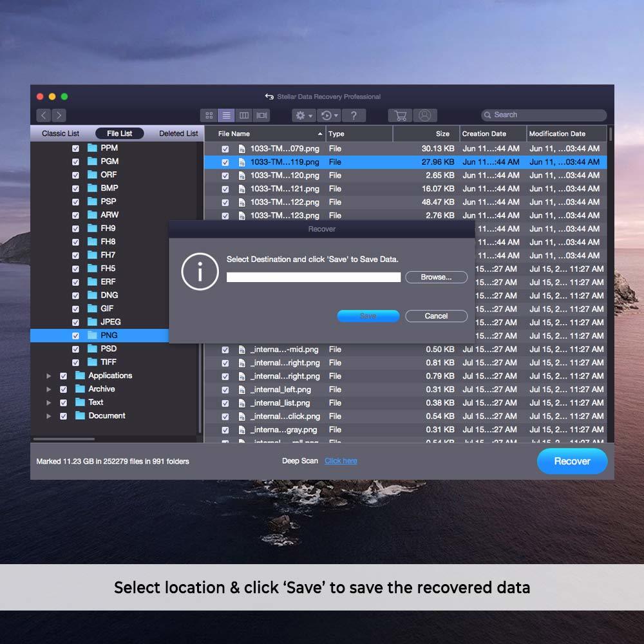The height and width of the screenshot is (644, 644).
Task: Click the GIF folder icon
Action: (92, 308)
